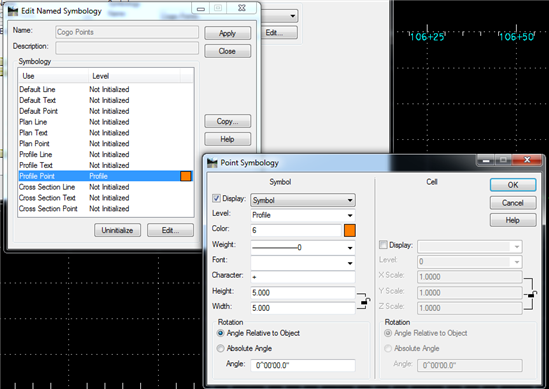This screenshot has height=389, width=549.
Task: Click the Description field
Action: (x=127, y=48)
